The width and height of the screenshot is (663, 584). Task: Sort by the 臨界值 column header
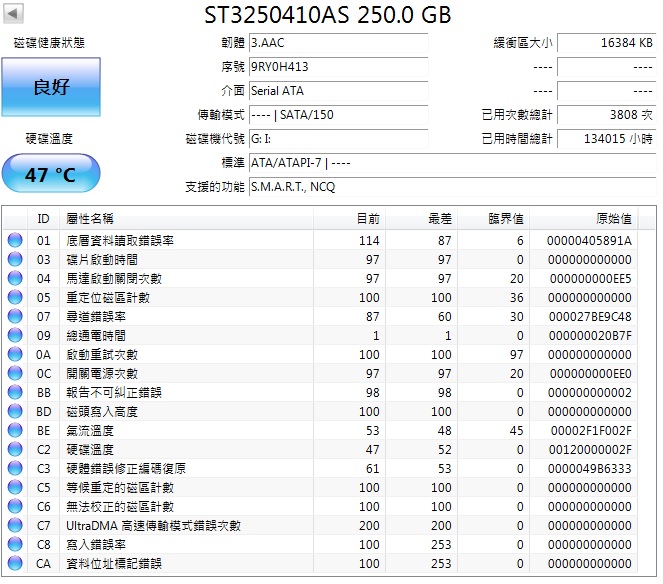pos(505,218)
